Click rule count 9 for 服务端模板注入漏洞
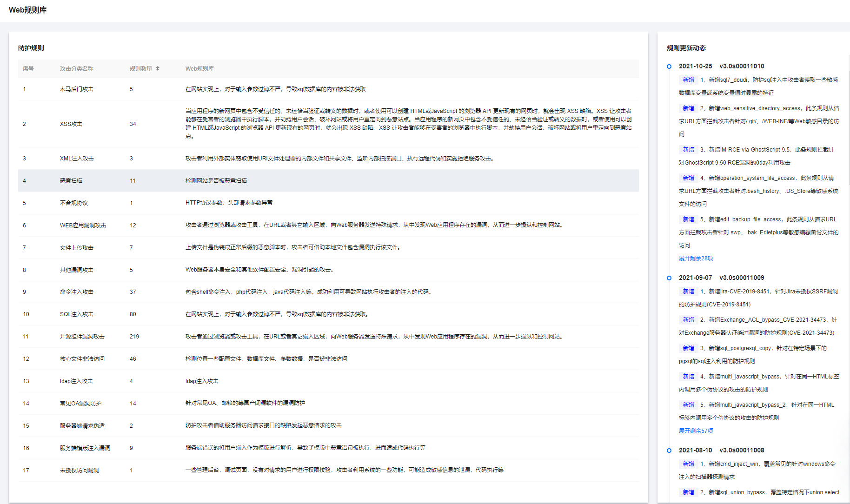The height and width of the screenshot is (504, 850). 131,448
